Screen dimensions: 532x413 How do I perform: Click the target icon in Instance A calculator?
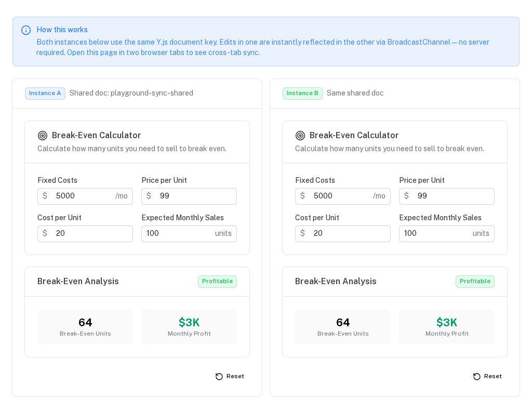pos(43,136)
